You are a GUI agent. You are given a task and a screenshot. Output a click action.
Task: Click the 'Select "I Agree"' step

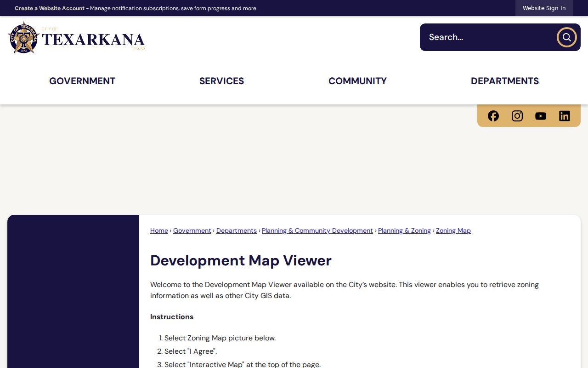tap(191, 351)
